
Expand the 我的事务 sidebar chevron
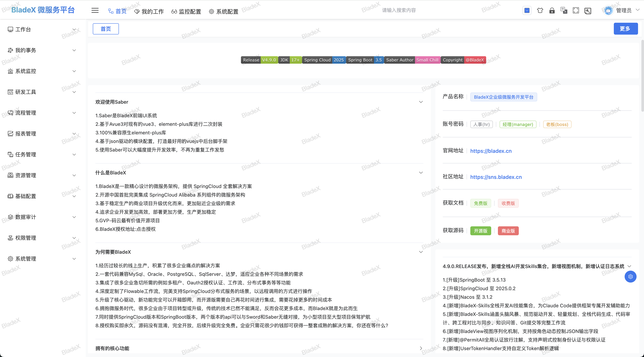point(74,50)
